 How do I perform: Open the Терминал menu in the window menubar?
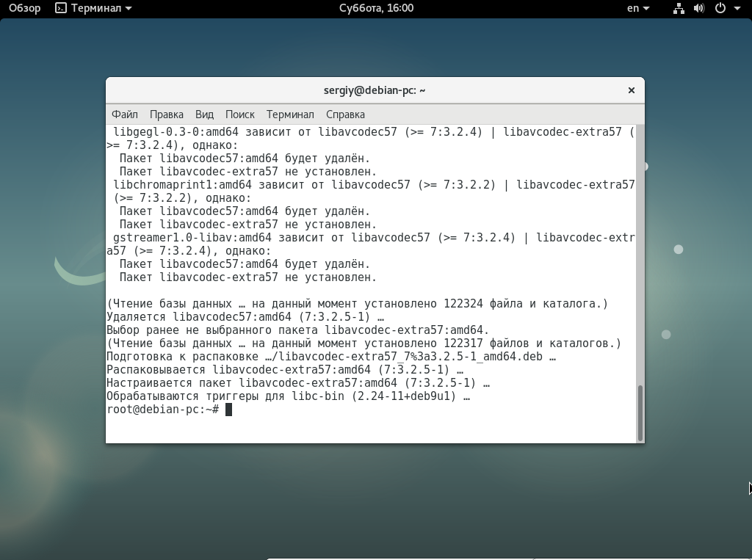click(x=289, y=114)
